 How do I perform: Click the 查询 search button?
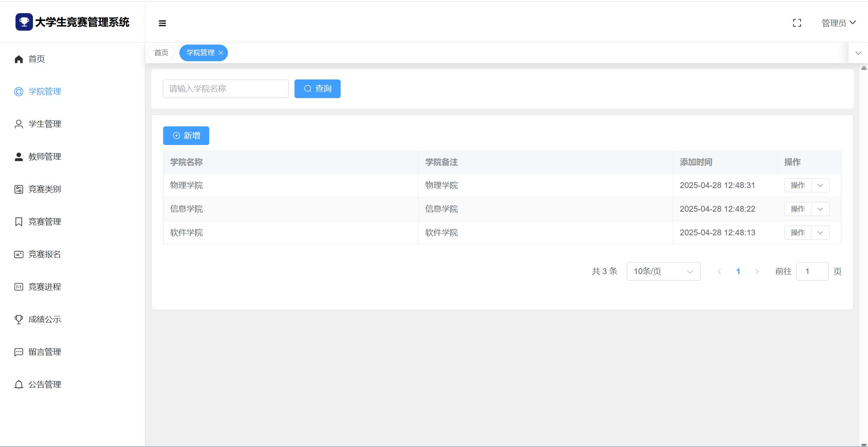click(317, 89)
